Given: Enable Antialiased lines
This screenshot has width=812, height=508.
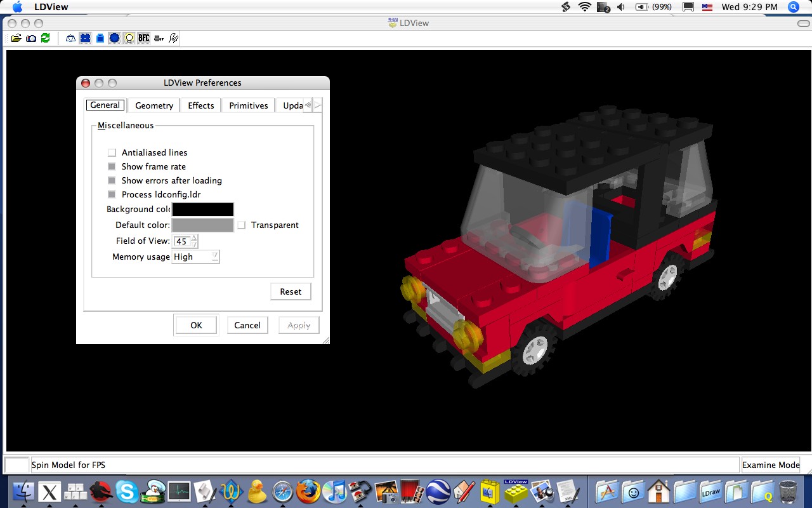Looking at the screenshot, I should pyautogui.click(x=112, y=152).
